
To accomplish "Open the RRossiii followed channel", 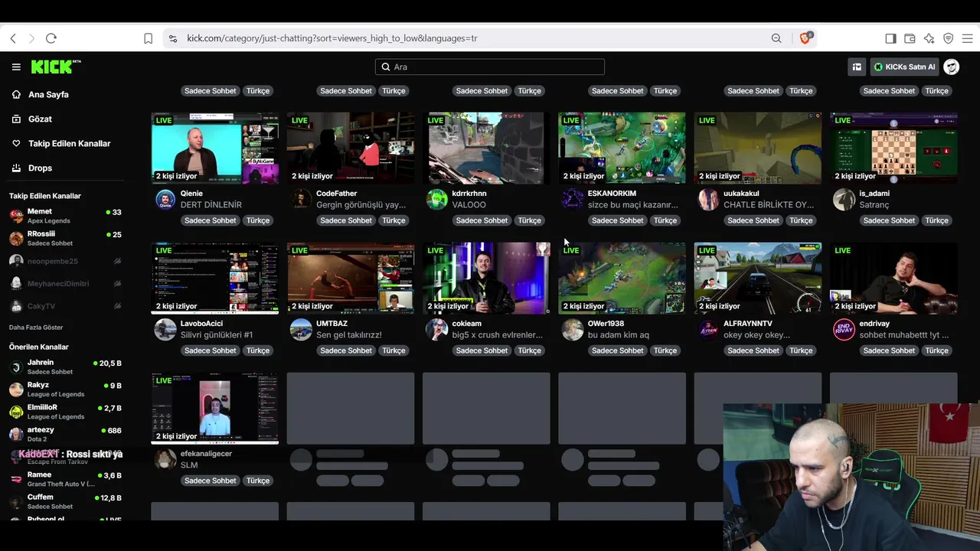I will click(x=65, y=238).
